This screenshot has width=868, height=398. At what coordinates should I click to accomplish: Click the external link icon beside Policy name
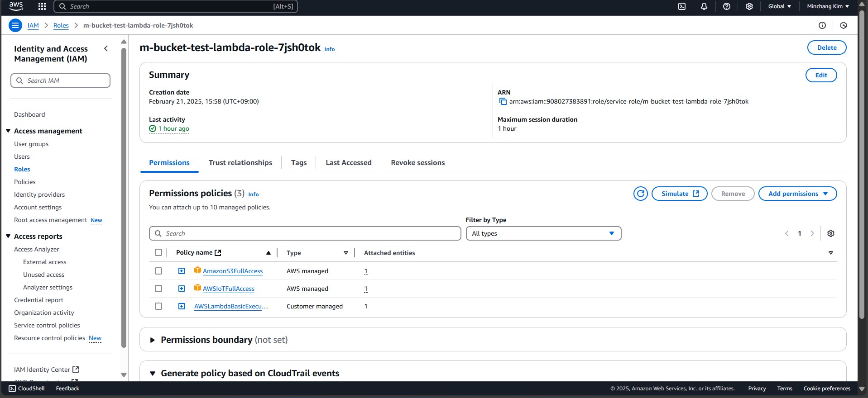pyautogui.click(x=218, y=253)
